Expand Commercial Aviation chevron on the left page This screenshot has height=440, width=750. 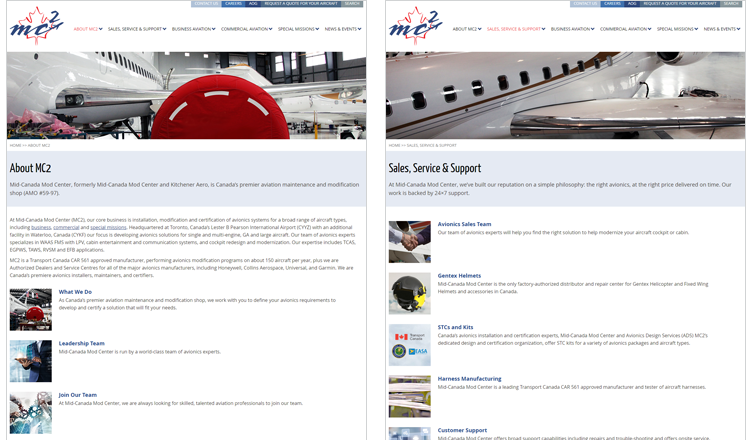coord(270,29)
